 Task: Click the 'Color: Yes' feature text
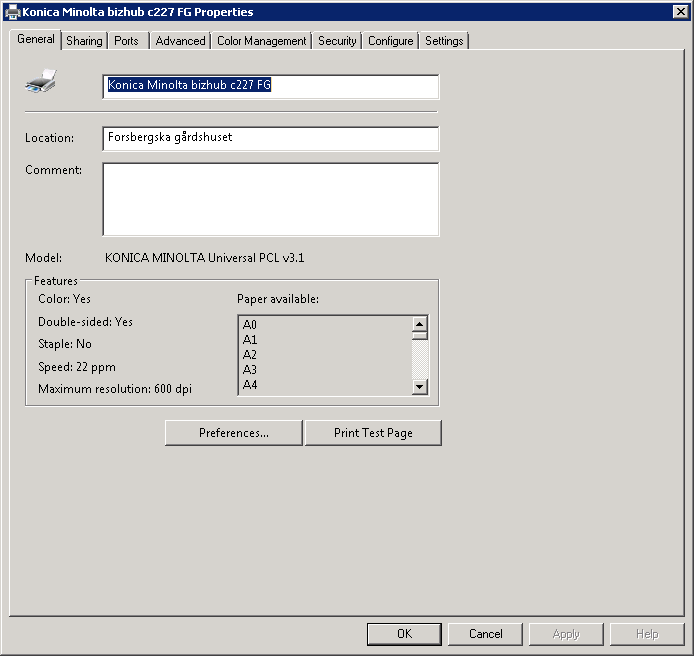[x=65, y=299]
